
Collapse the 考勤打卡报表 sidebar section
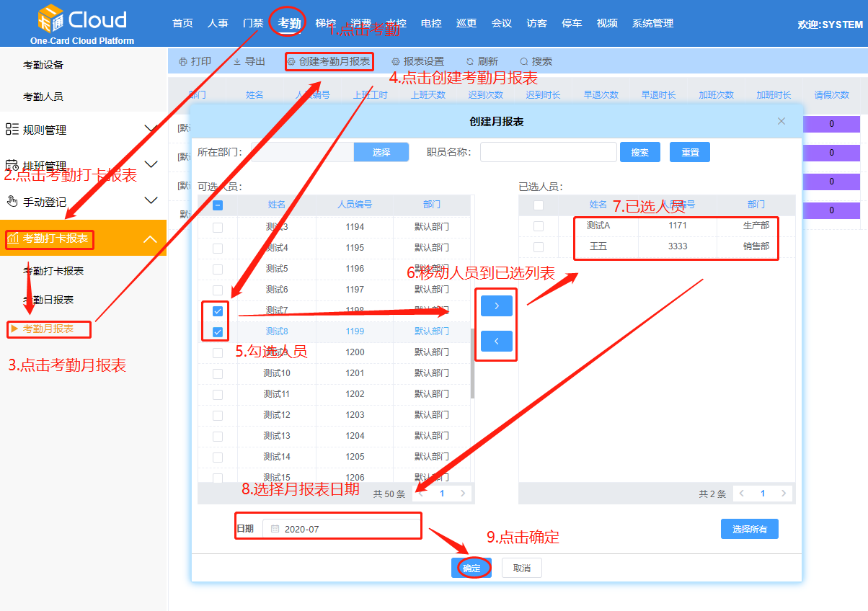[x=151, y=238]
